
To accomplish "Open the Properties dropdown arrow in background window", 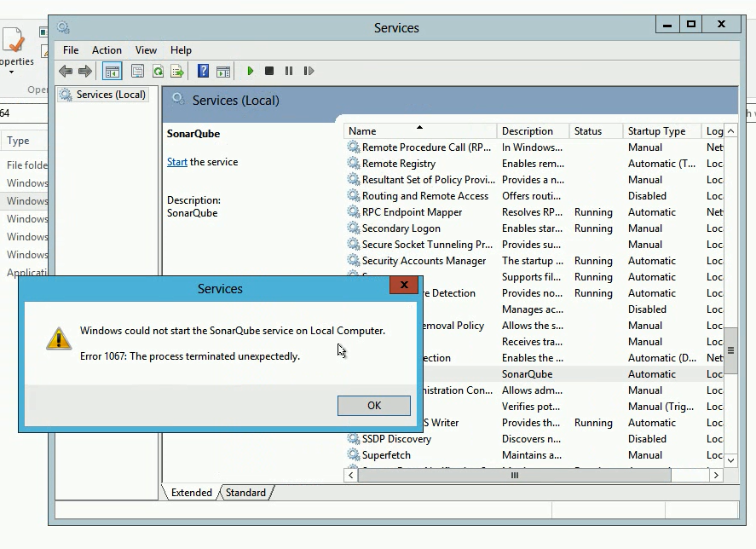I will coord(11,72).
